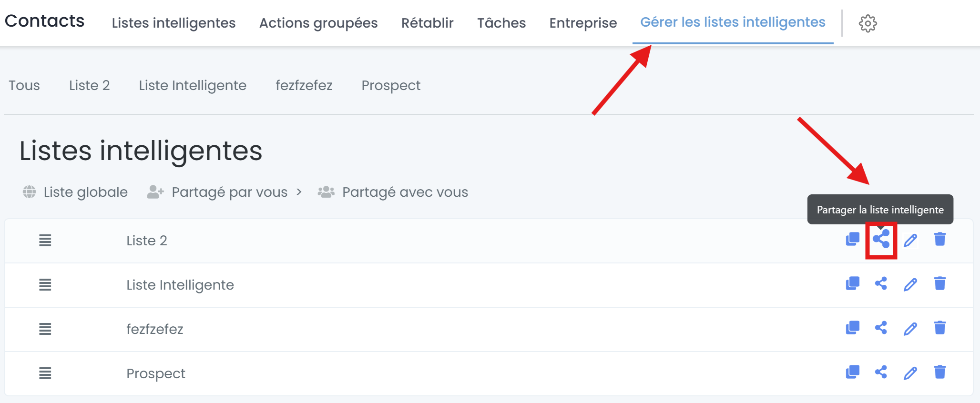The width and height of the screenshot is (980, 403).
Task: Share the Liste 2 smart list
Action: tap(881, 239)
